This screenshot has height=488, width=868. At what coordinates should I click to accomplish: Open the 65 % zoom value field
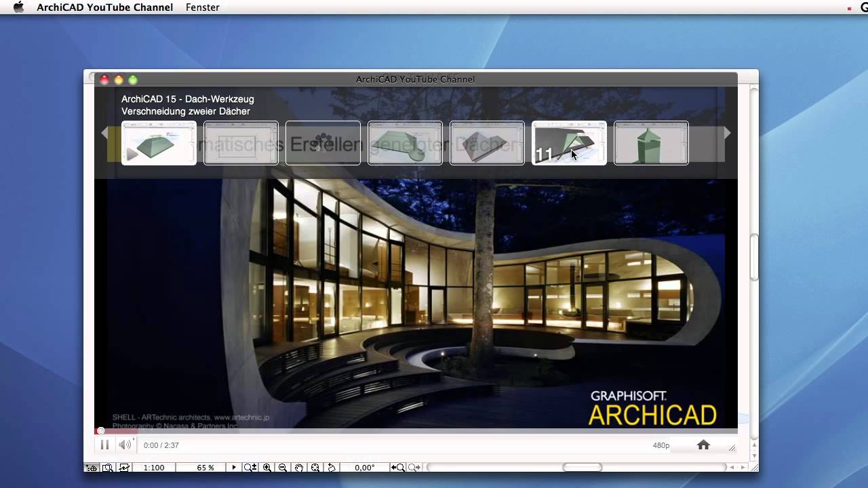click(x=205, y=468)
